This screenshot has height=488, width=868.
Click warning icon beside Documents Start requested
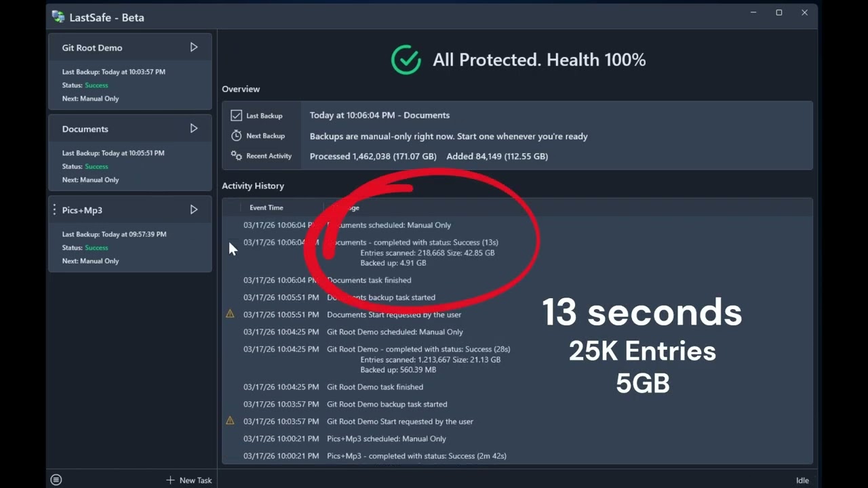pyautogui.click(x=230, y=314)
